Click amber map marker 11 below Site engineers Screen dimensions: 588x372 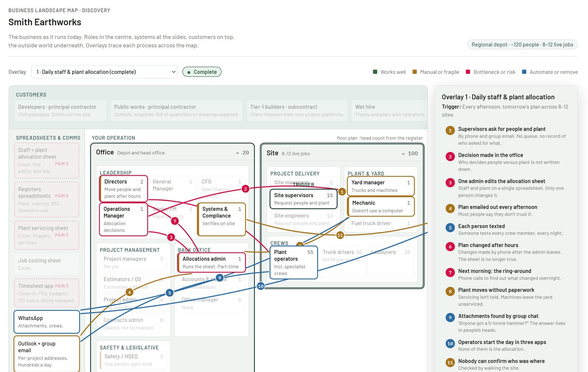coord(340,235)
